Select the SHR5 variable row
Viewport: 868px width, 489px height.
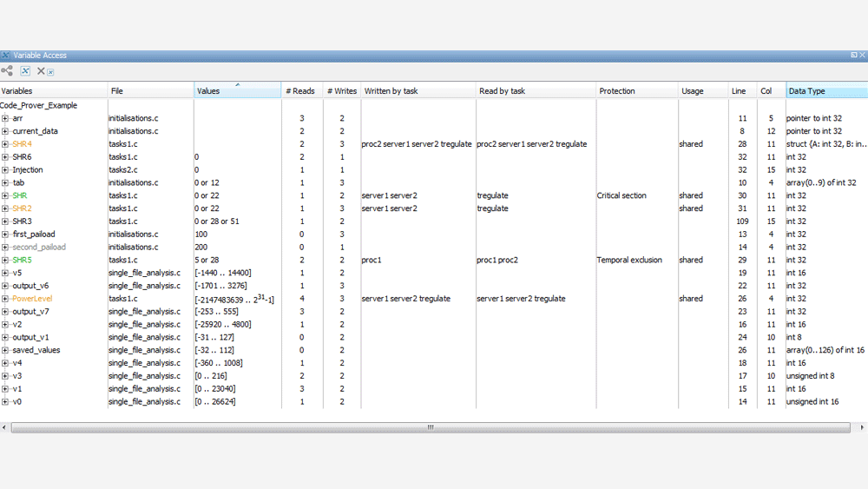click(x=22, y=260)
